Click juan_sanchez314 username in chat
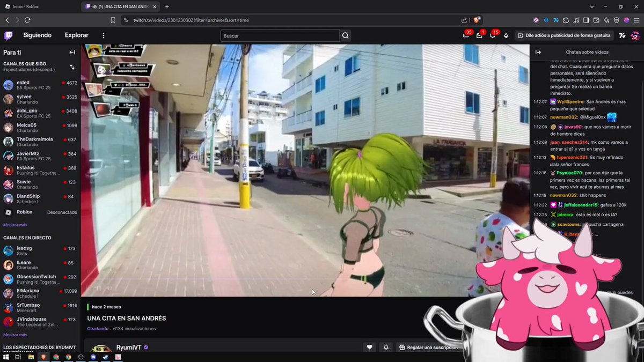The height and width of the screenshot is (362, 644). pyautogui.click(x=569, y=142)
